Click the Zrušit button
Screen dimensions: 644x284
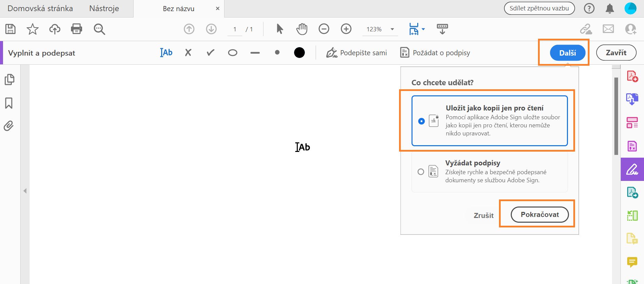[484, 216]
